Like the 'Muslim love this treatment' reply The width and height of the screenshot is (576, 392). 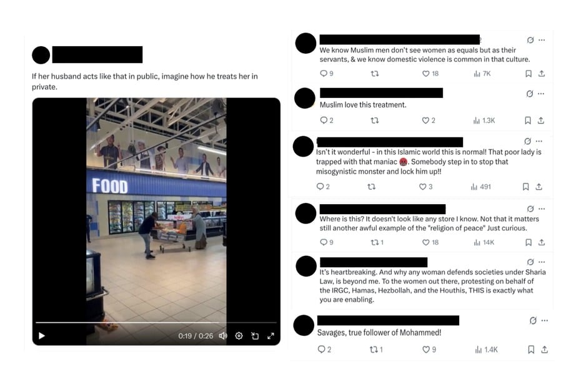tap(429, 120)
